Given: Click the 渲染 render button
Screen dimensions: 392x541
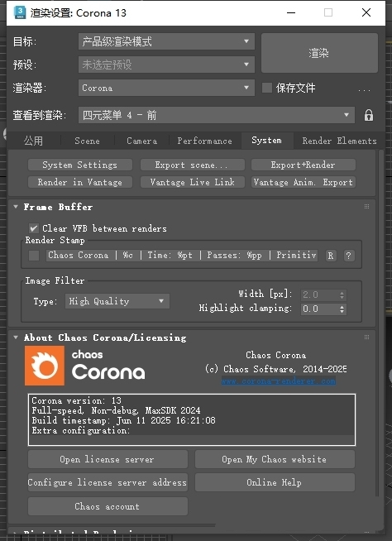Looking at the screenshot, I should [x=319, y=53].
